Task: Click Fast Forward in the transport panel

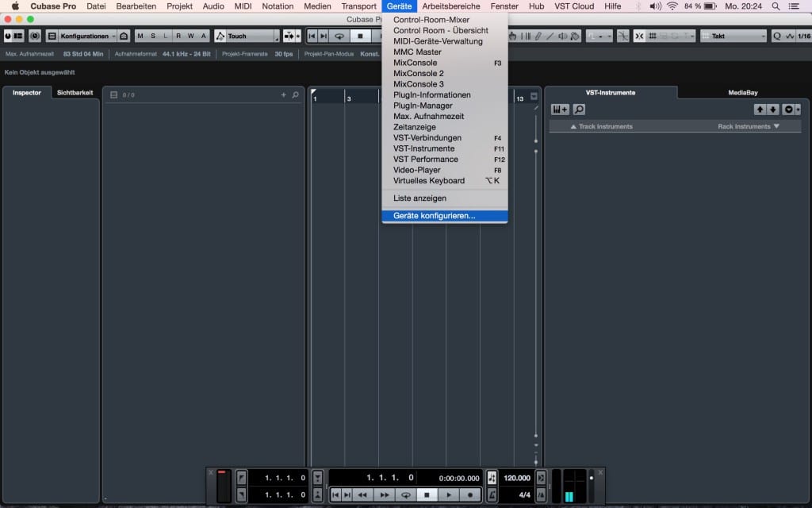Action: click(x=385, y=495)
